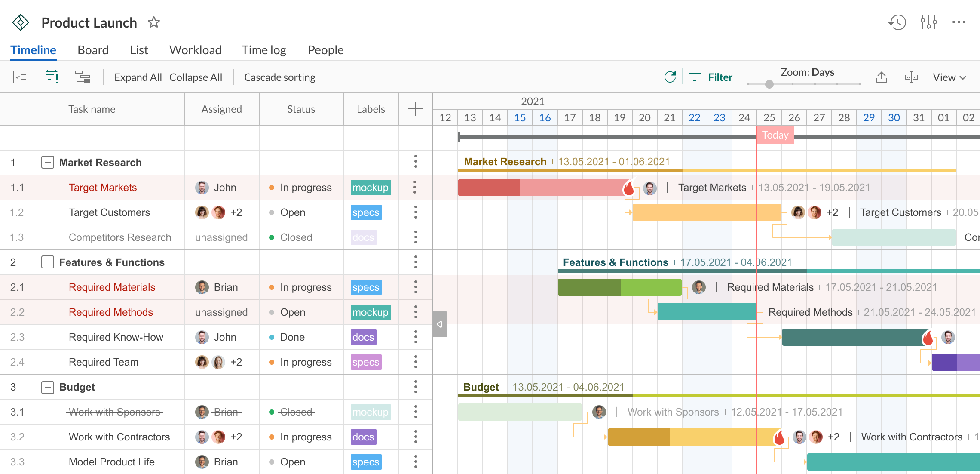This screenshot has width=980, height=474.
Task: Click Expand All button
Action: click(138, 77)
